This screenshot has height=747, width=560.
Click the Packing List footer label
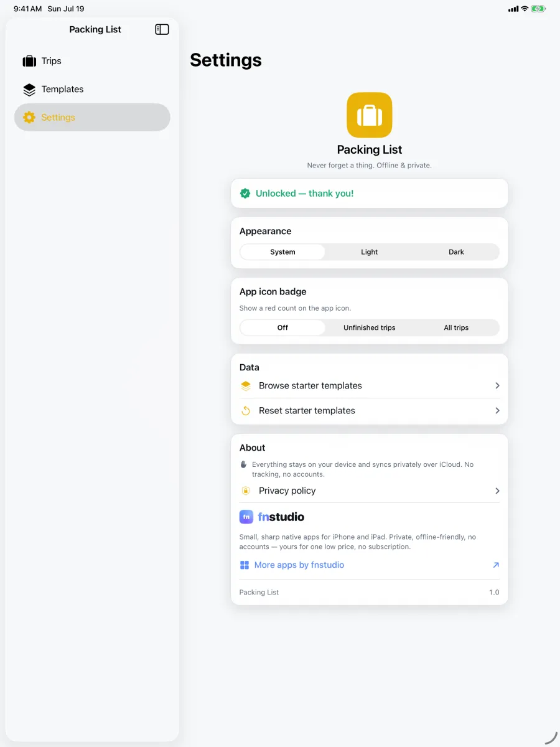(x=259, y=593)
